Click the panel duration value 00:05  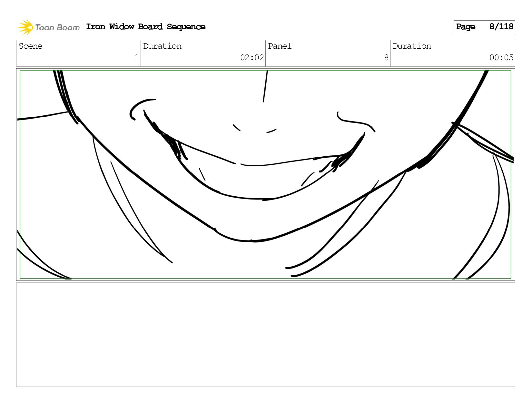click(501, 58)
